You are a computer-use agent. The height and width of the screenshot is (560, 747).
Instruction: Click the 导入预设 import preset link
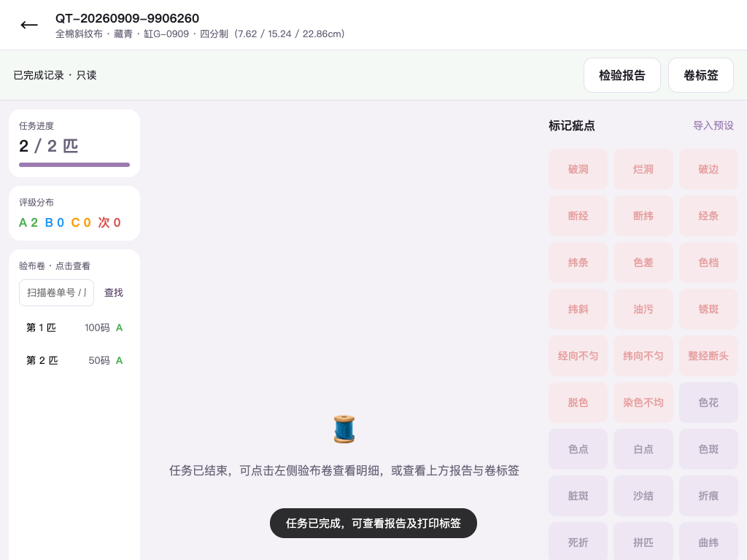[x=713, y=125]
